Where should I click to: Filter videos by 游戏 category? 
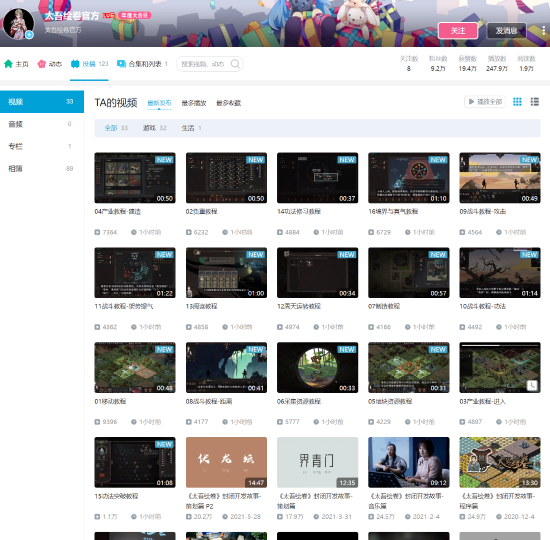(x=154, y=128)
